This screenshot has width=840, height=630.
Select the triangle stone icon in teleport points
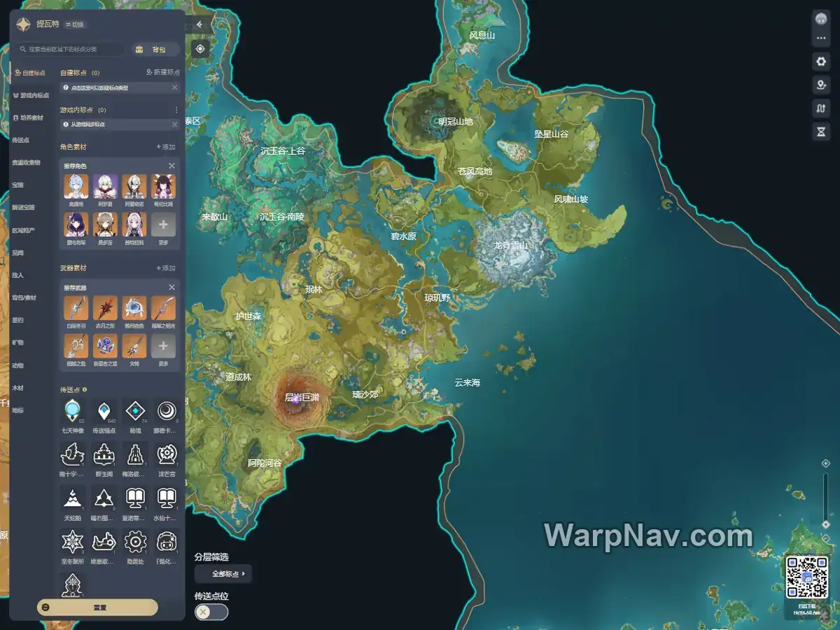104,498
